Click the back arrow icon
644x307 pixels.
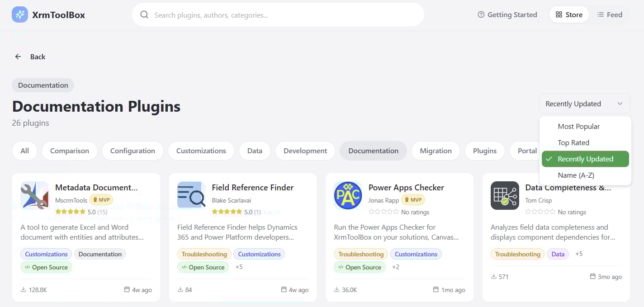click(x=18, y=57)
